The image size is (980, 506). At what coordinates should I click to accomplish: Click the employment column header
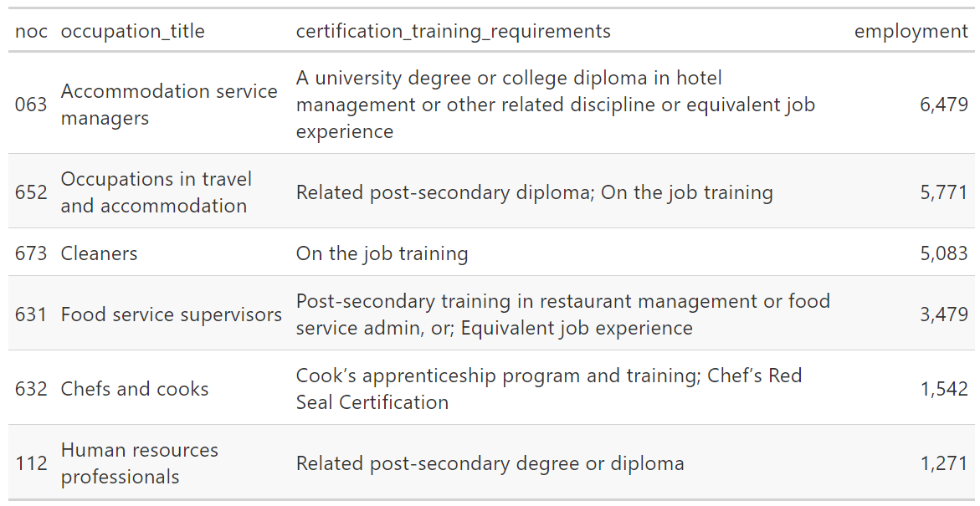[x=911, y=32]
